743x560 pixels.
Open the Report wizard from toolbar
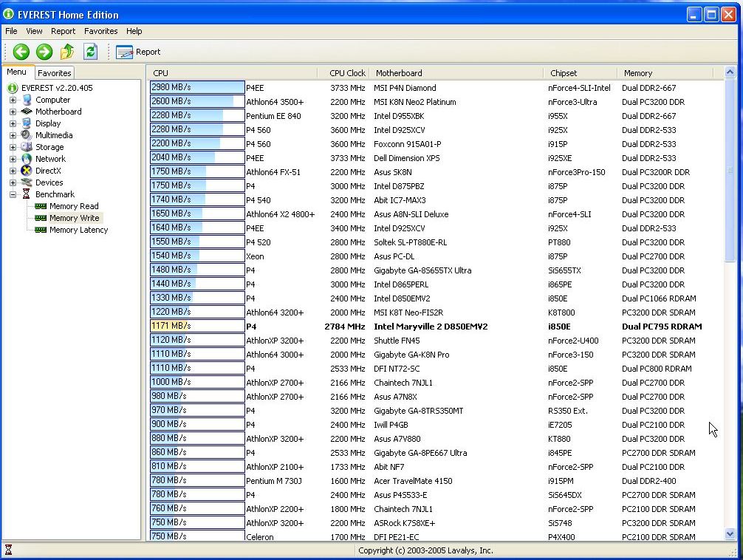pos(138,52)
